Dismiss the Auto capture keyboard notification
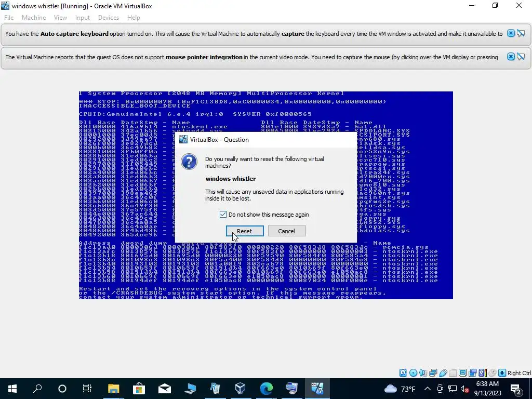Viewport: 532px width, 399px height. 511,33
